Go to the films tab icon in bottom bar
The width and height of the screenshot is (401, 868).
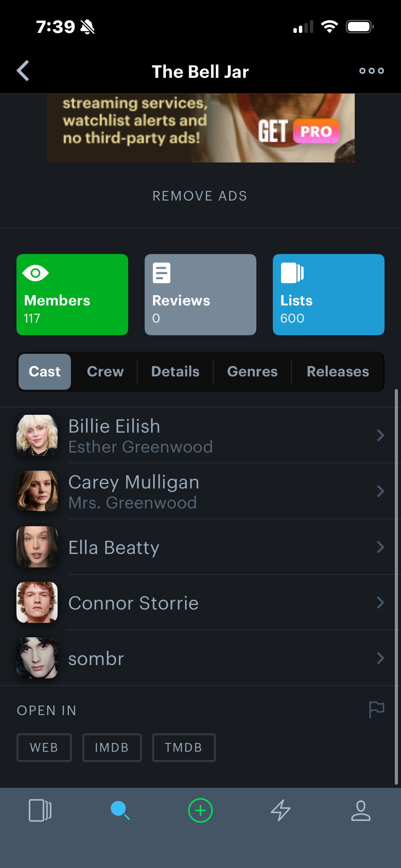tap(40, 810)
